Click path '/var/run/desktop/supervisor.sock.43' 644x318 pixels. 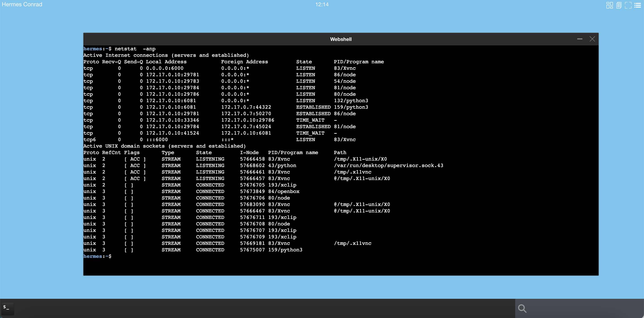tap(388, 166)
